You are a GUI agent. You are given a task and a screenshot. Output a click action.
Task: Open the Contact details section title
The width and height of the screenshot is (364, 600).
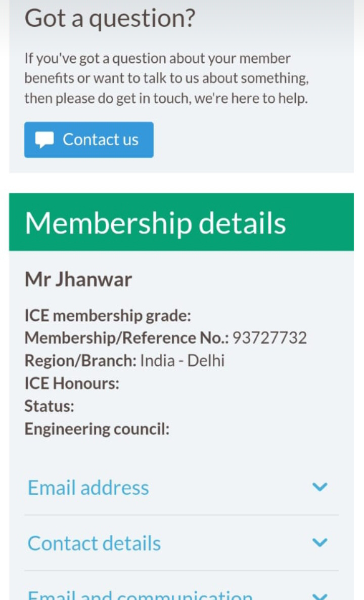pos(94,543)
